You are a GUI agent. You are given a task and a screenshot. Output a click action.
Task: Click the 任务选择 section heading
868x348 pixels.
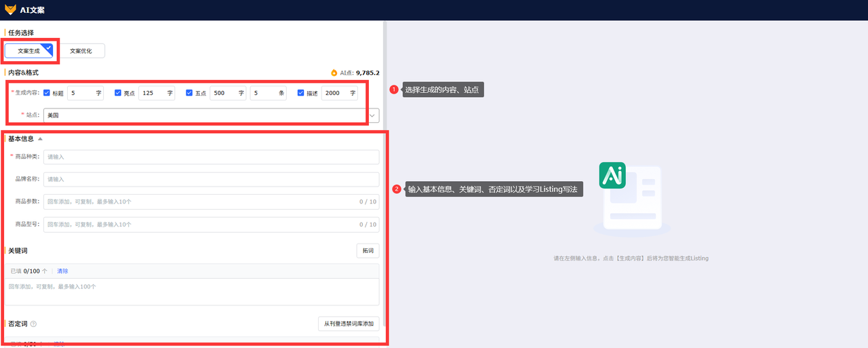click(x=21, y=33)
